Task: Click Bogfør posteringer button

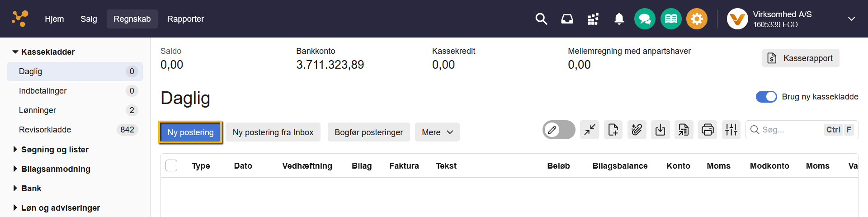Action: [x=368, y=132]
